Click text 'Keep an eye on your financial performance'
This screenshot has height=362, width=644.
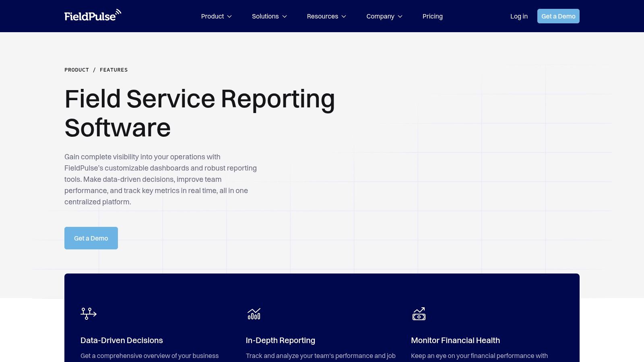472,356
